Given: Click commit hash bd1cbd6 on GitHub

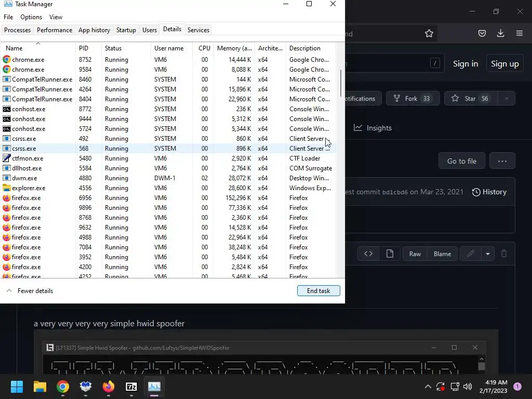Looking at the screenshot, I should [x=395, y=192].
